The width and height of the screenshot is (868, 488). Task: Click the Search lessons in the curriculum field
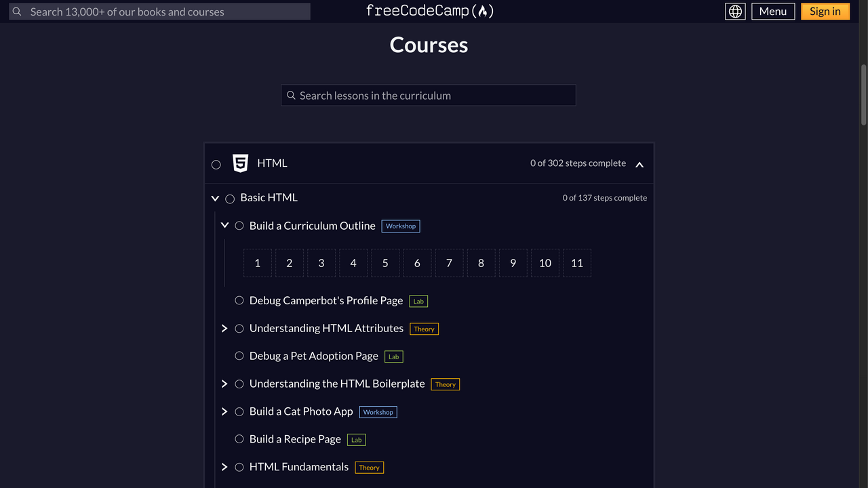pos(429,96)
